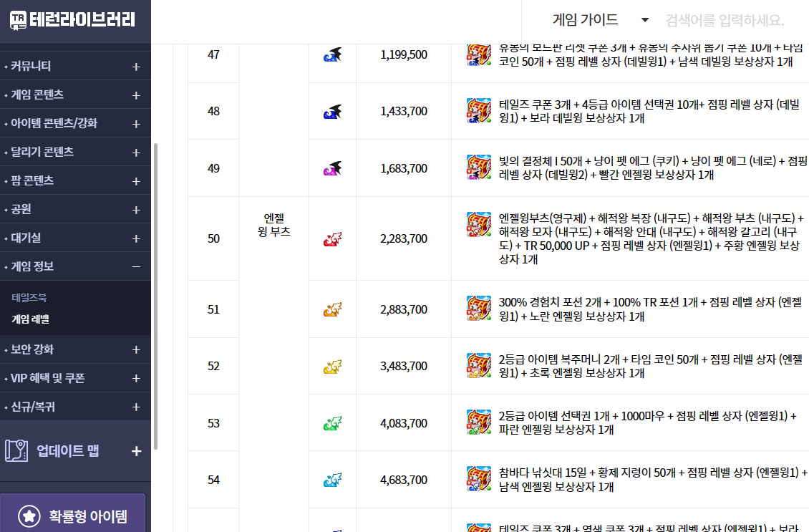Click the reward chest icon in row 48
809x532 pixels.
(478, 110)
